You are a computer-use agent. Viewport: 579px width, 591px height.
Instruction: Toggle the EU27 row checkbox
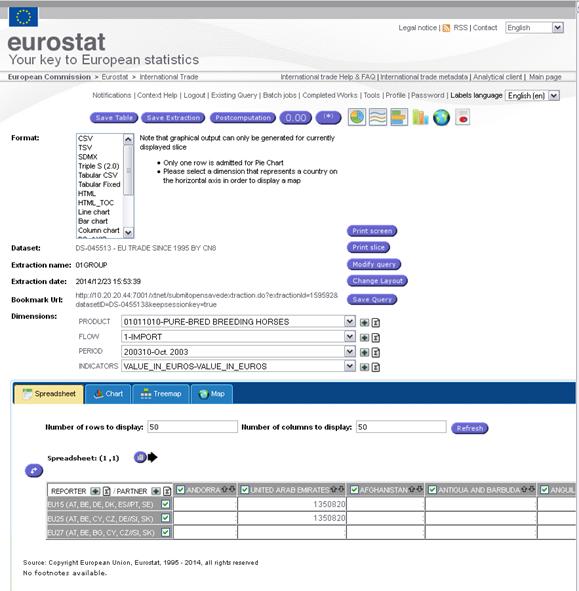(x=165, y=532)
